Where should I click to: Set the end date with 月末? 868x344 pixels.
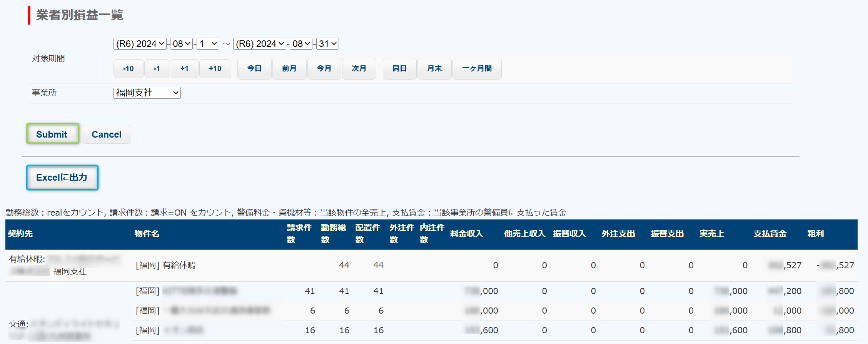point(434,69)
